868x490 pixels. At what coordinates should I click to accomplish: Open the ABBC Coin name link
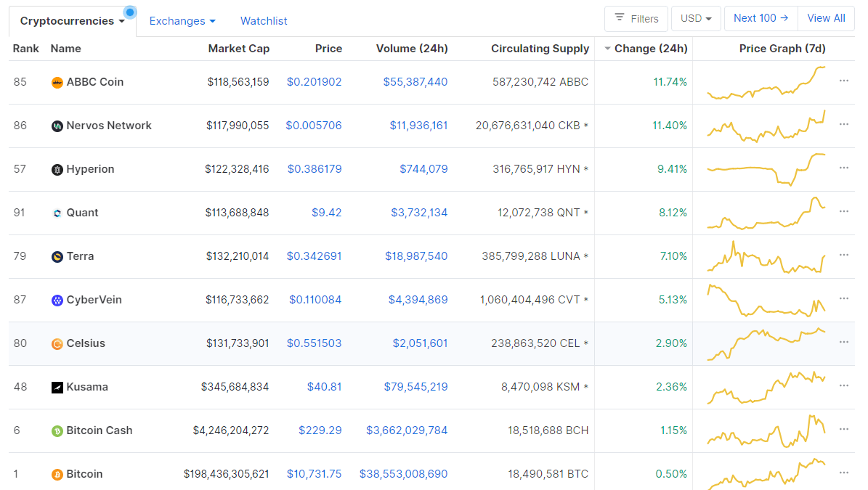click(x=94, y=82)
